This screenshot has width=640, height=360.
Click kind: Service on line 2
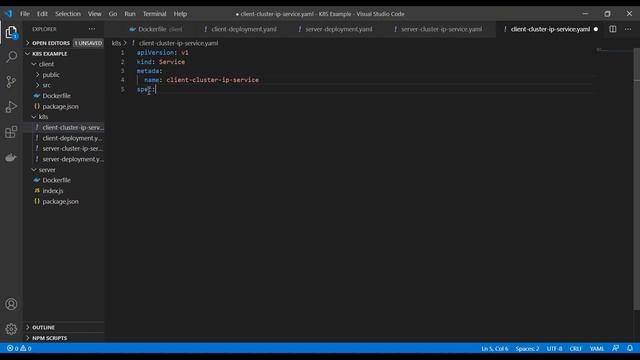[x=160, y=62]
